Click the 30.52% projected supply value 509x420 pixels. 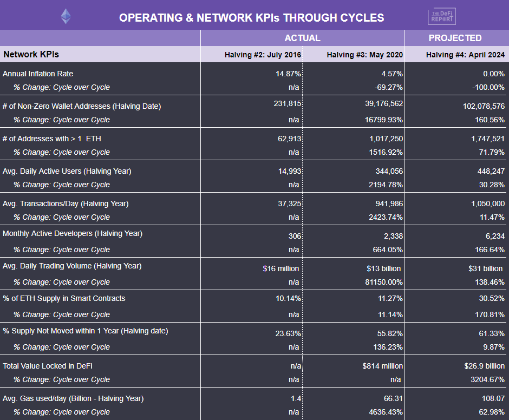tap(492, 298)
